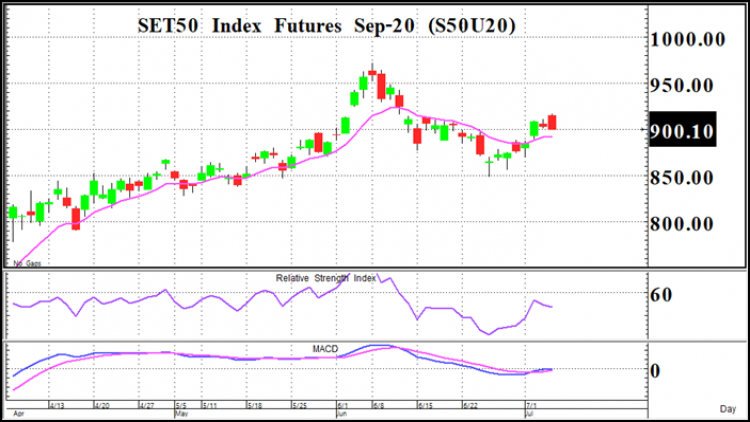
Task: Click the 7/1 date marker
Action: pos(531,405)
